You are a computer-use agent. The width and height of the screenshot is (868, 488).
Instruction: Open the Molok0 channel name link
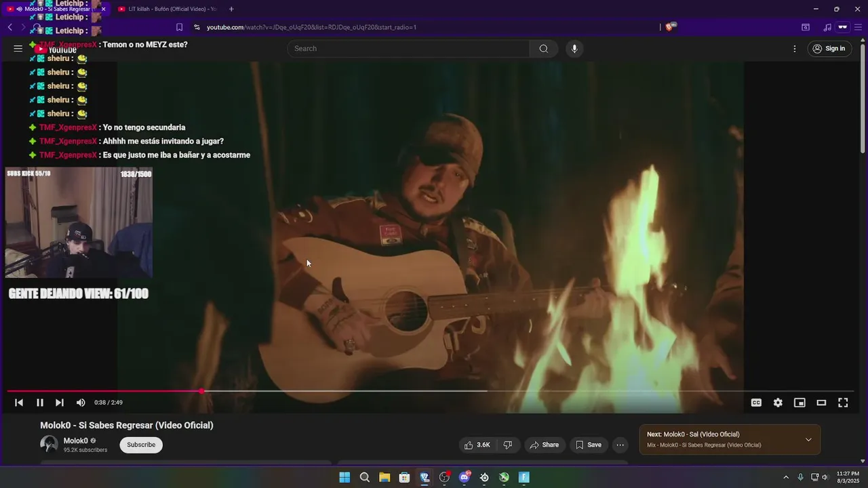[75, 441]
